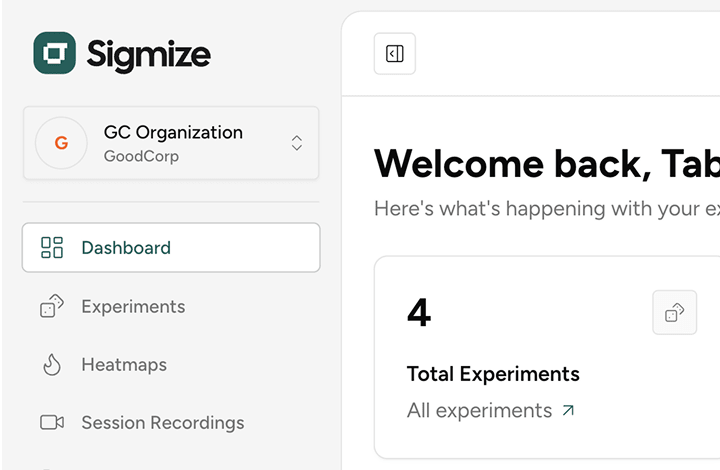720x470 pixels.
Task: Click the GoodCorp subtitle text
Action: pyautogui.click(x=141, y=156)
